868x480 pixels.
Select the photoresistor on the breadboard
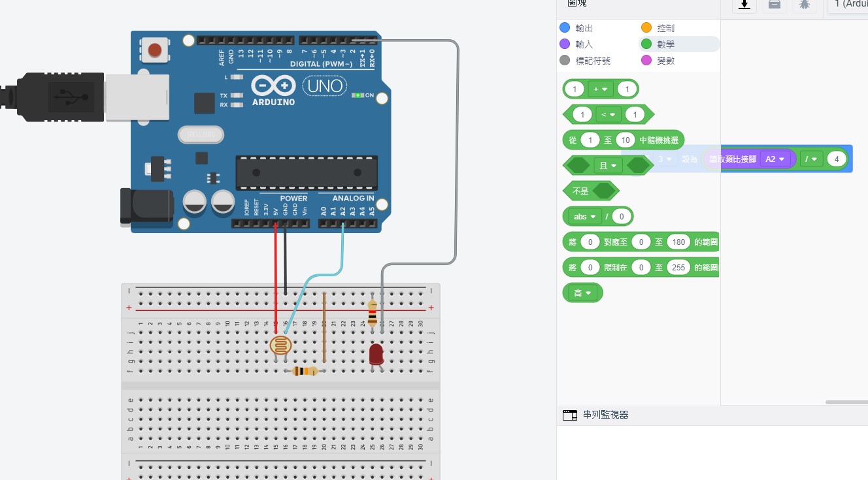coord(281,345)
